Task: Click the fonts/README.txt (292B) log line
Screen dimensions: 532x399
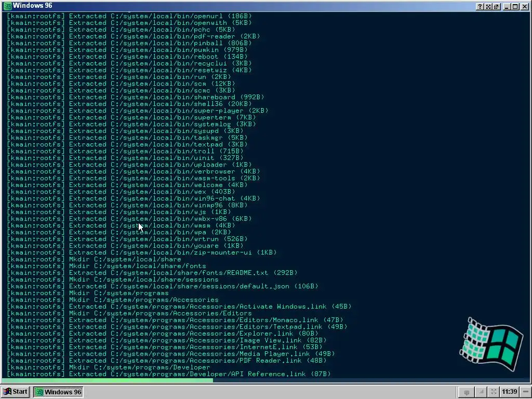Action: pos(152,273)
